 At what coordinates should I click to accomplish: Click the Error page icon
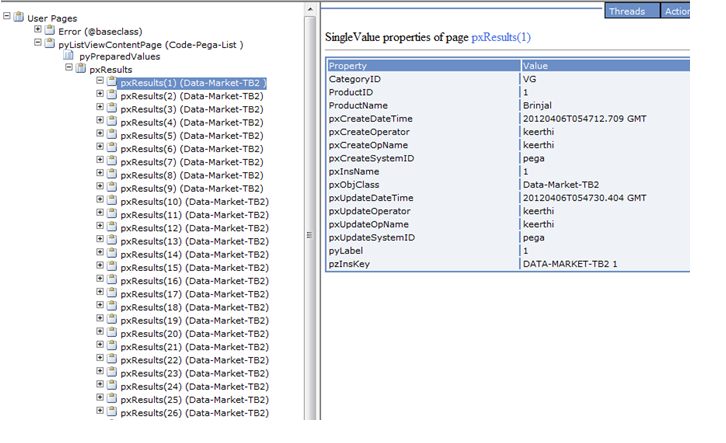(50, 30)
